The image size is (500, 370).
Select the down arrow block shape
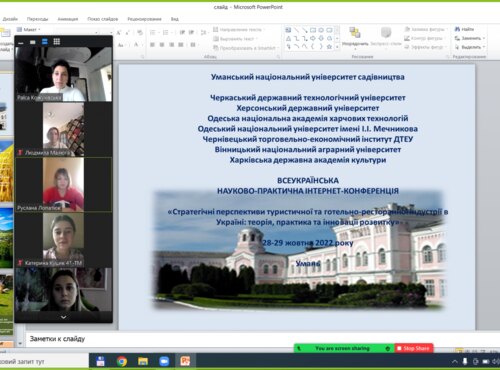tap(321, 39)
